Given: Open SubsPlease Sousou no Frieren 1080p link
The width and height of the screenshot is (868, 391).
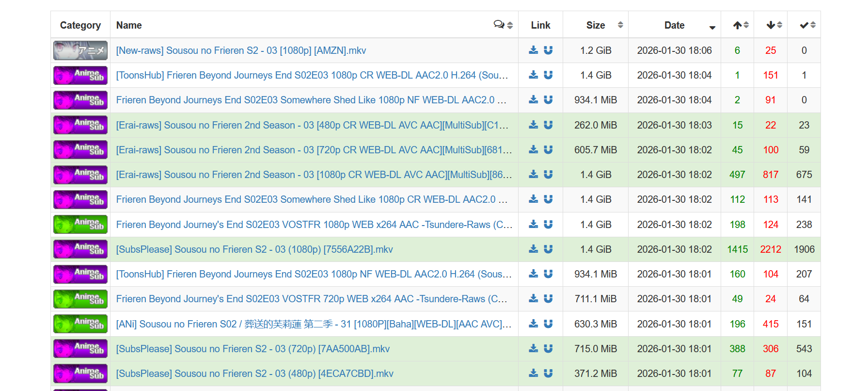Looking at the screenshot, I should pos(254,249).
